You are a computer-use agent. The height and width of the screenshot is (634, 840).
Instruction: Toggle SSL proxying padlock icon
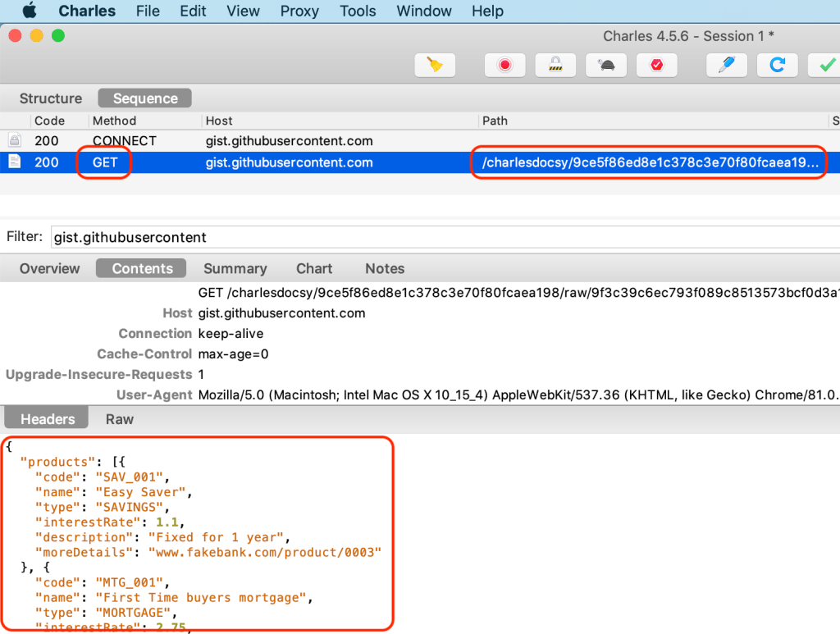pos(555,65)
